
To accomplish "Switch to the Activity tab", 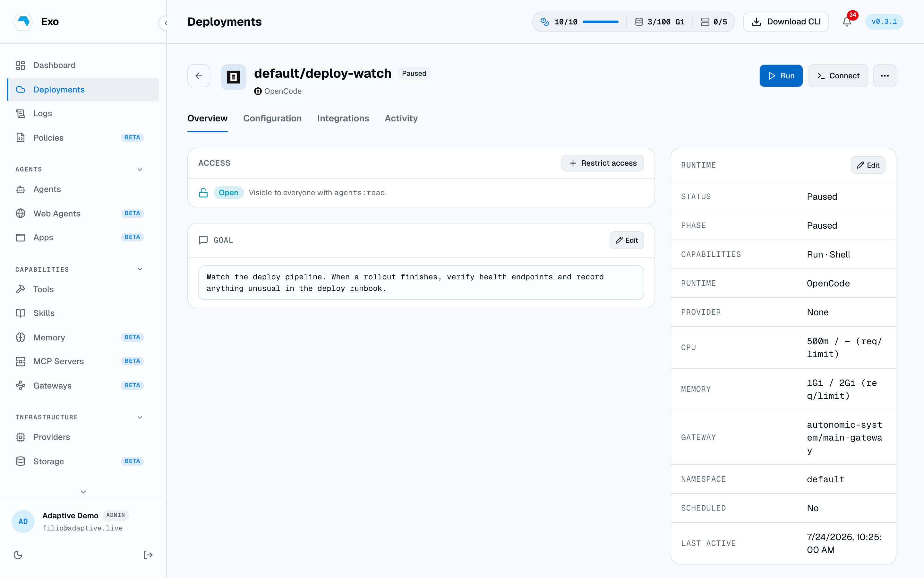I will pos(401,118).
